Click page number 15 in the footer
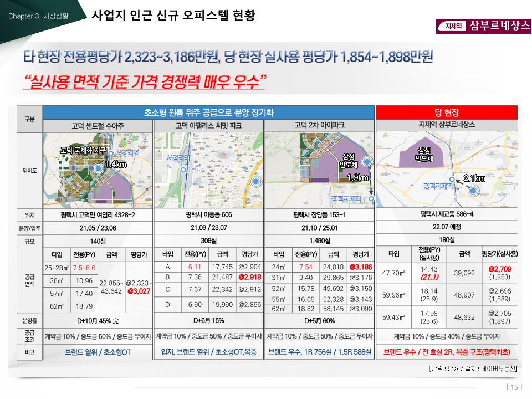This screenshot has width=532, height=399. pos(514,387)
